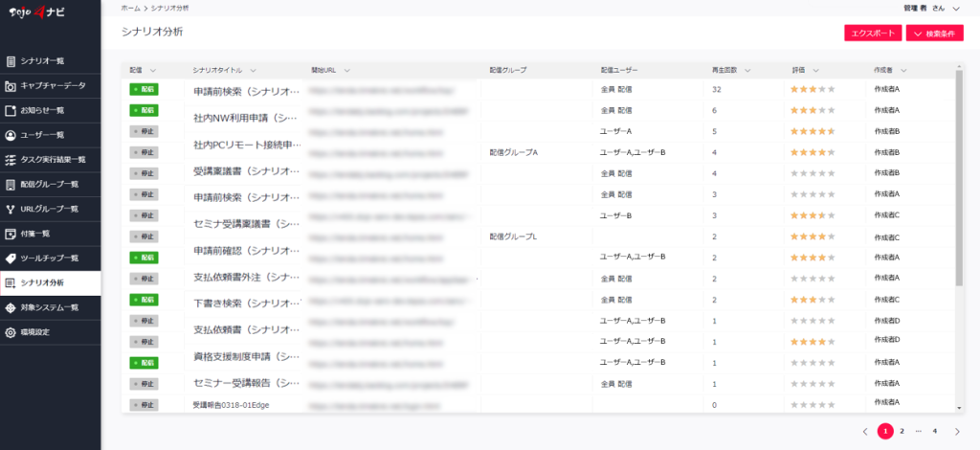Click the シナリオ一覧 sidebar icon
This screenshot has width=980, height=450.
[11, 61]
